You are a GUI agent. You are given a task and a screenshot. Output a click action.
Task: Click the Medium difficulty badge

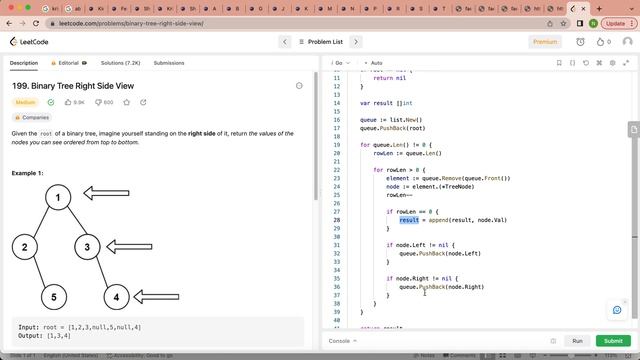pos(25,102)
